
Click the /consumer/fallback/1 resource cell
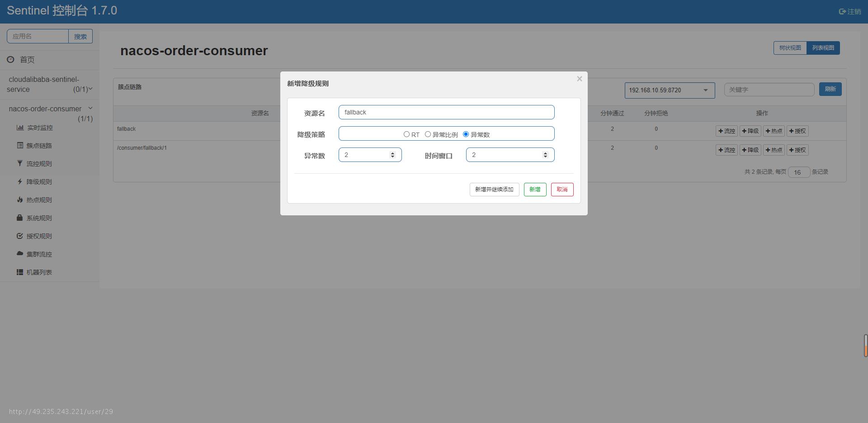pyautogui.click(x=142, y=148)
